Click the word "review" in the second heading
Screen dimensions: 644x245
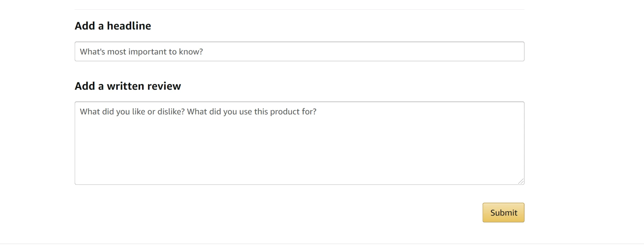tap(164, 86)
